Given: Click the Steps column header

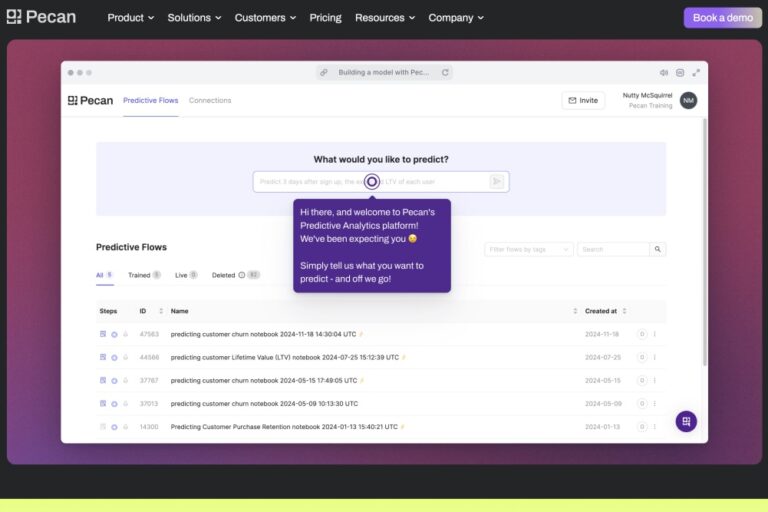Looking at the screenshot, I should (108, 311).
